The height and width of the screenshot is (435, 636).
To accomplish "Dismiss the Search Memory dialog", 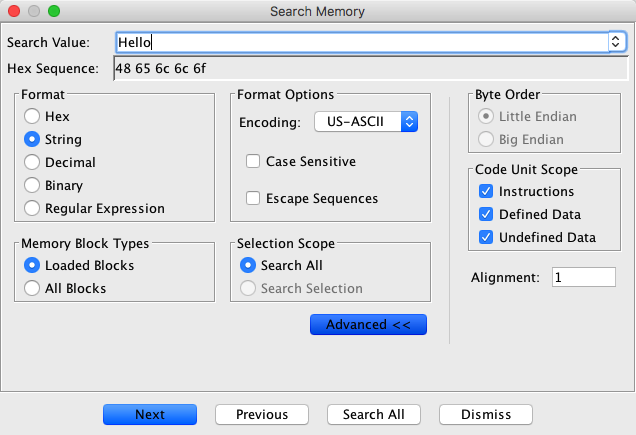I will tap(486, 414).
